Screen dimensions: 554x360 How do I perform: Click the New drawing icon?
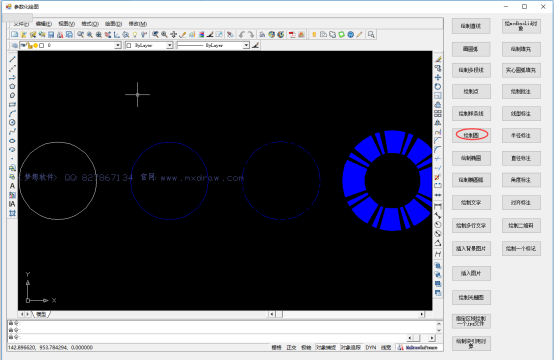14,34
